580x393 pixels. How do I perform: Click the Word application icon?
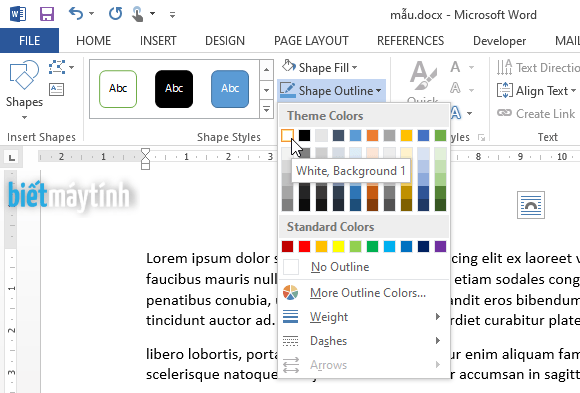pos(18,14)
